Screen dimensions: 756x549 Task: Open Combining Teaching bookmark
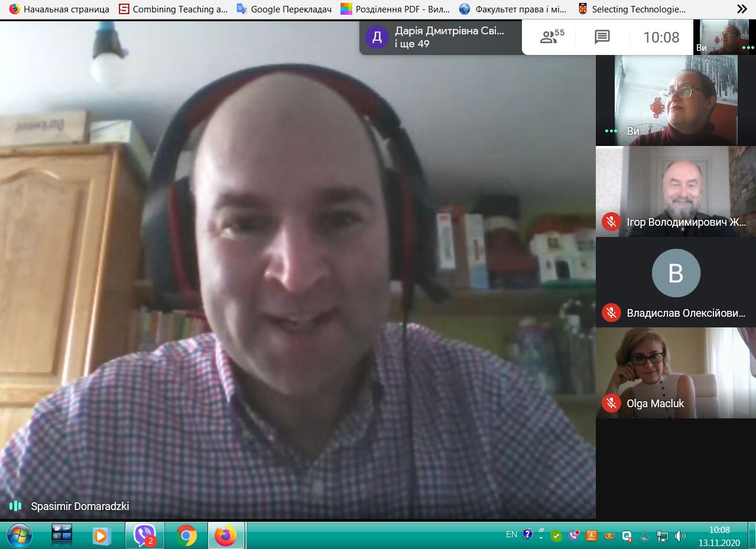tap(173, 9)
